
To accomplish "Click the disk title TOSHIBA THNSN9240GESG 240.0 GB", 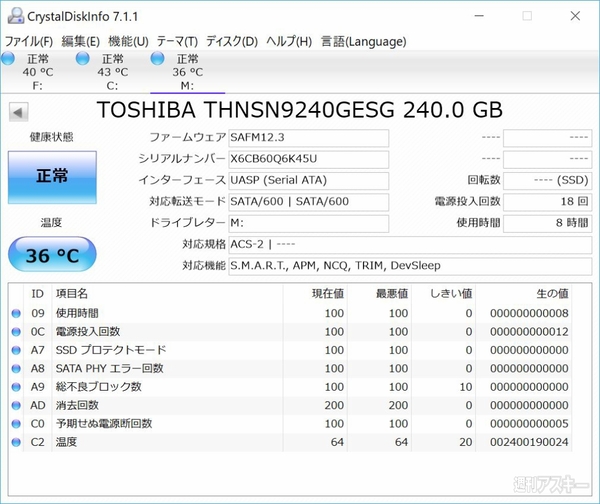I will 300,110.
